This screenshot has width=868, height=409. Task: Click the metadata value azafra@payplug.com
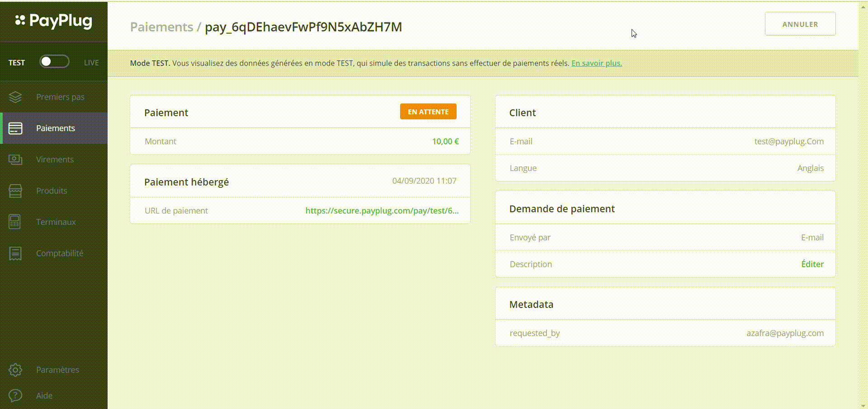[x=785, y=333]
